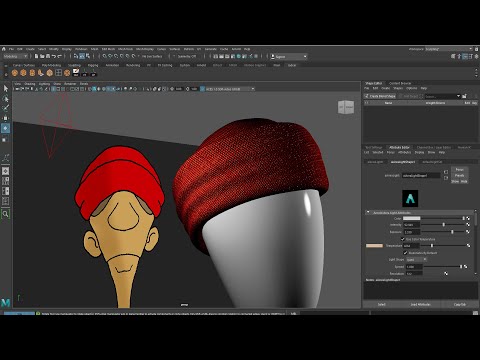
Task: Click the pen-and-paper shelf icon
Action: (x=76, y=72)
